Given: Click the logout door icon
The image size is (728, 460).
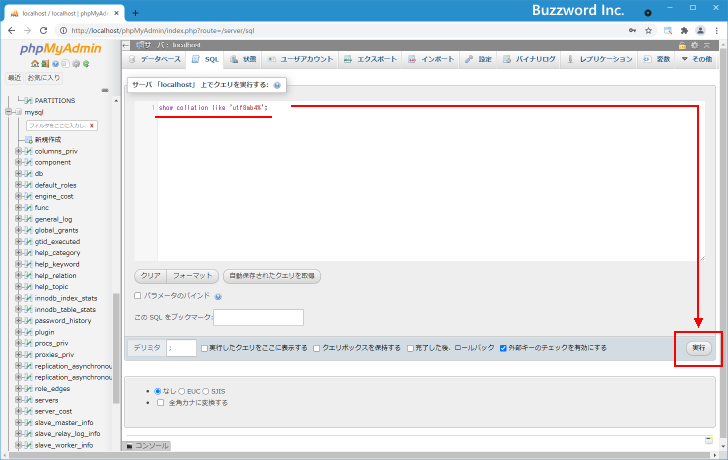Looking at the screenshot, I should 45,64.
